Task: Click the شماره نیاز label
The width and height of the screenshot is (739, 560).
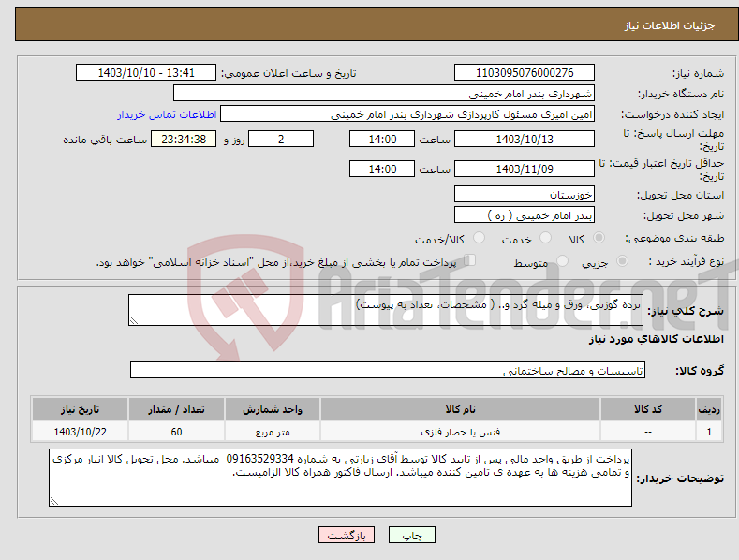Action: 698,74
